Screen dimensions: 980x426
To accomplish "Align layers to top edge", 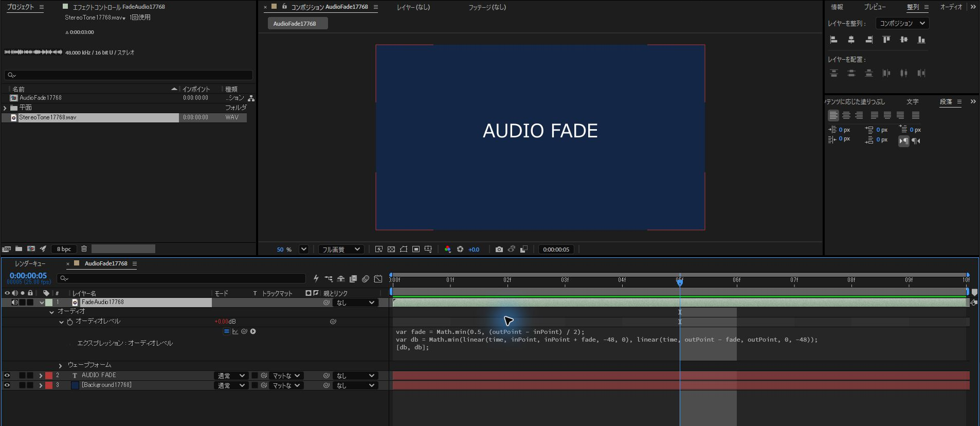I will pyautogui.click(x=886, y=40).
